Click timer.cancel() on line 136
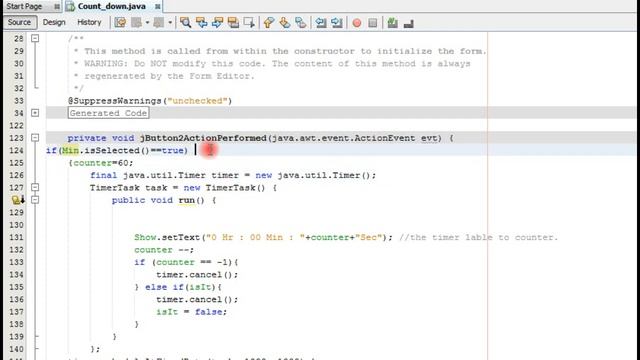Screen dimensions: 640x360 coord(197,300)
